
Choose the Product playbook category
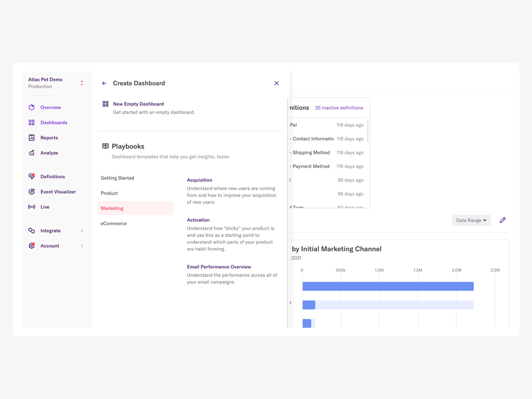(x=110, y=193)
